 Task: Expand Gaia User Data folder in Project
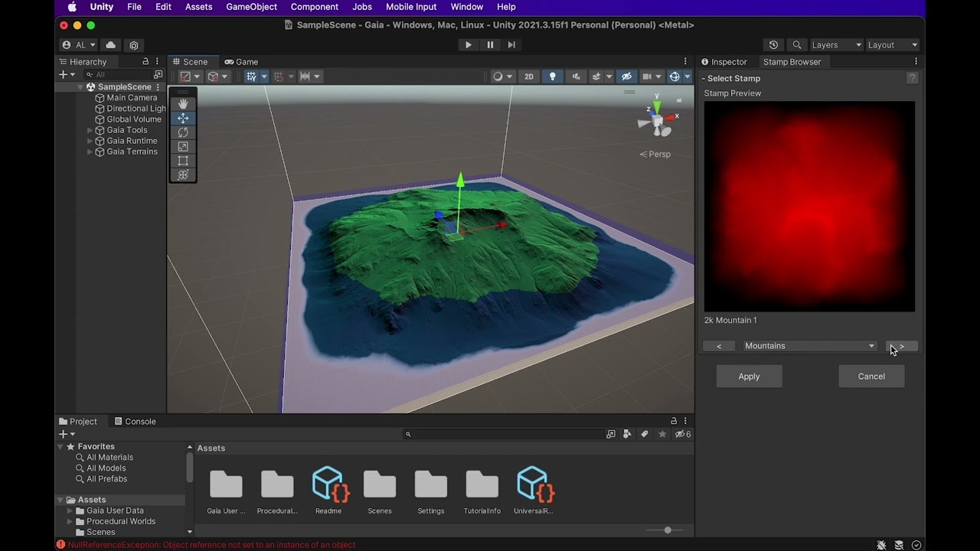tap(70, 510)
